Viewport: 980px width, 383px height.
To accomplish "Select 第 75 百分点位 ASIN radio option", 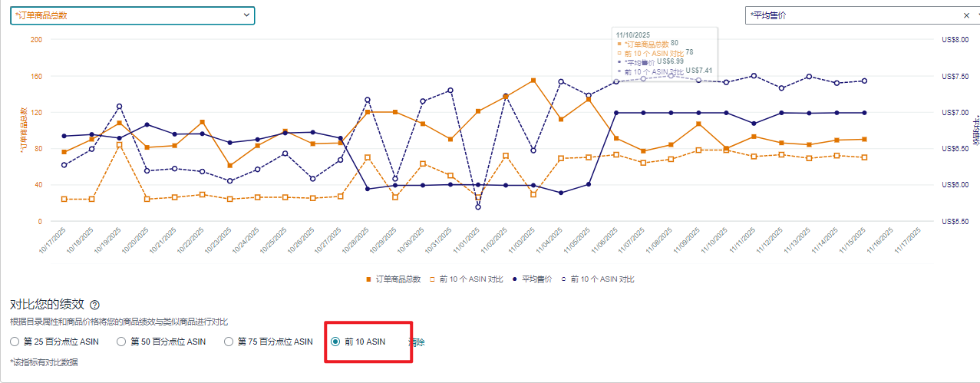I will [229, 342].
